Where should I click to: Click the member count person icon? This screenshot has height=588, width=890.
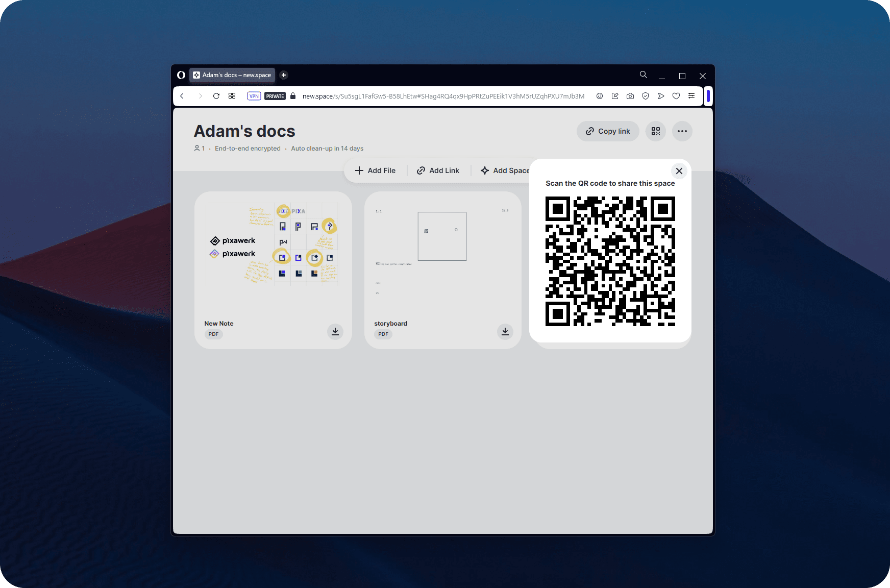coord(197,149)
